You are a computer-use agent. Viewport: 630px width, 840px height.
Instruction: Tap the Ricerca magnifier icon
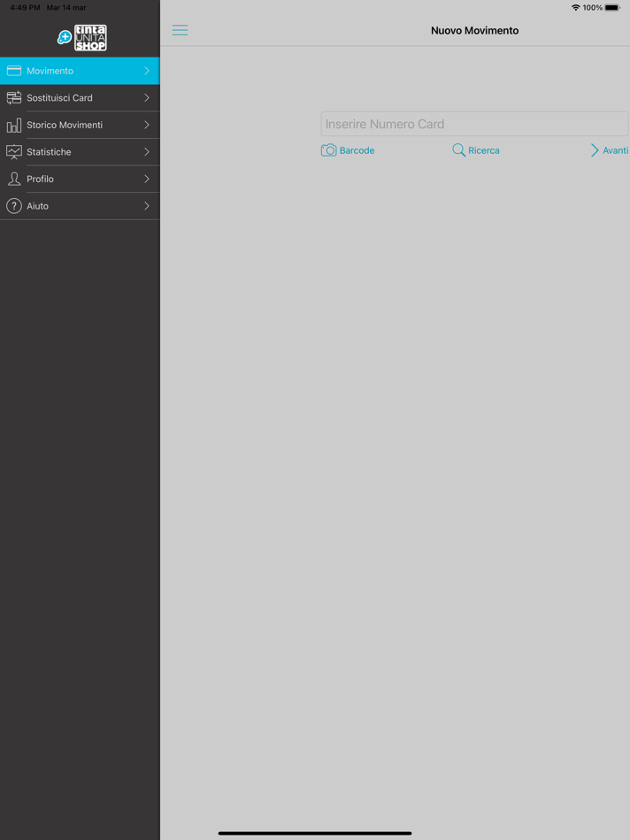click(458, 150)
